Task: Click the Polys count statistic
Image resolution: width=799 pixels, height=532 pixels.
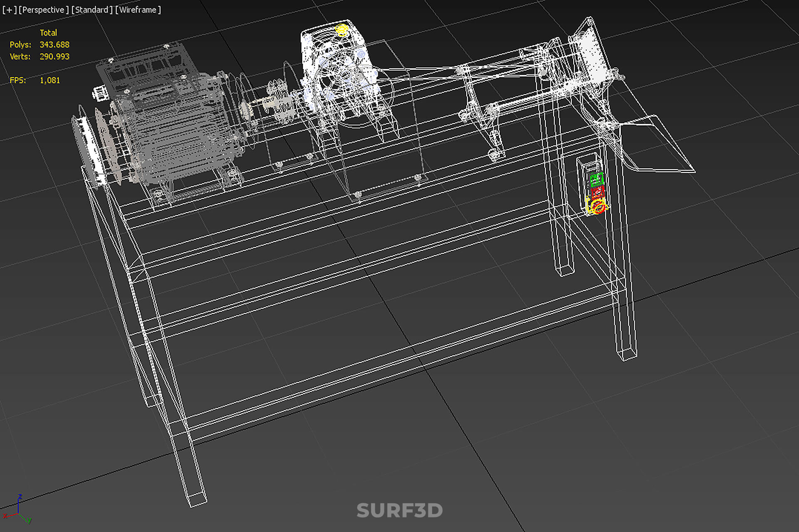Action: pos(54,44)
